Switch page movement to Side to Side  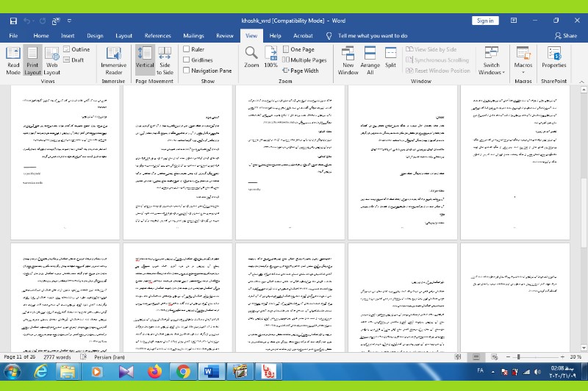coord(165,60)
